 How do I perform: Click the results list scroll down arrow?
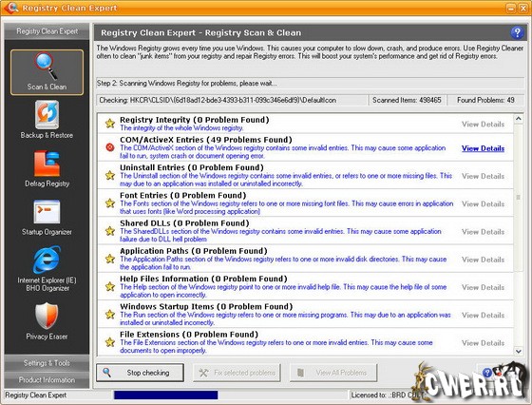click(x=518, y=352)
